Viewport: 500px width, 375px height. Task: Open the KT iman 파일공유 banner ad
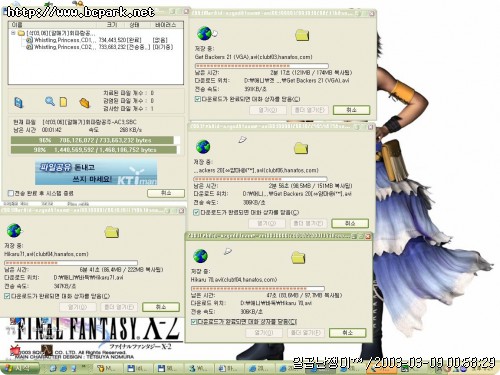coord(96,173)
